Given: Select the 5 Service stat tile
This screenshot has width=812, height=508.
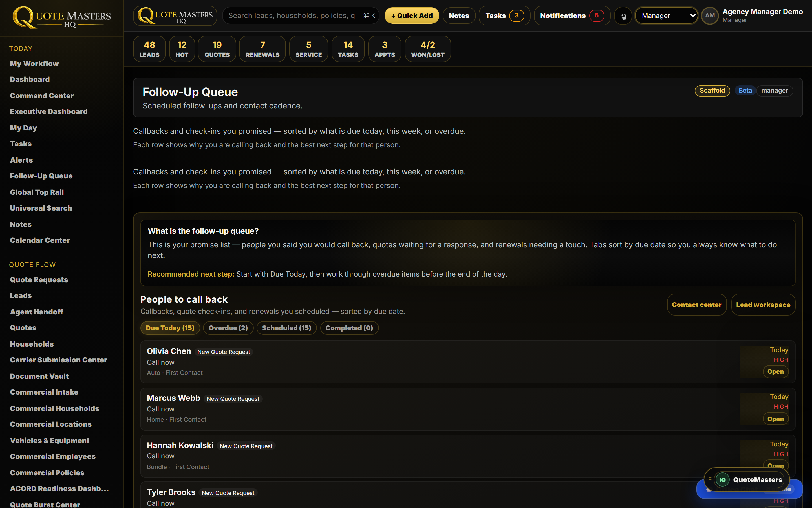Looking at the screenshot, I should point(309,49).
